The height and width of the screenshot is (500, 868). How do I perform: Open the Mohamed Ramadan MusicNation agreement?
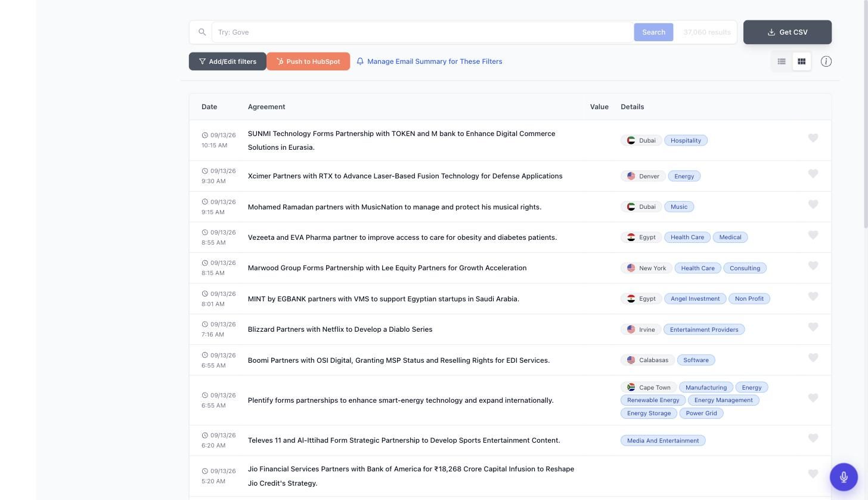pyautogui.click(x=395, y=207)
